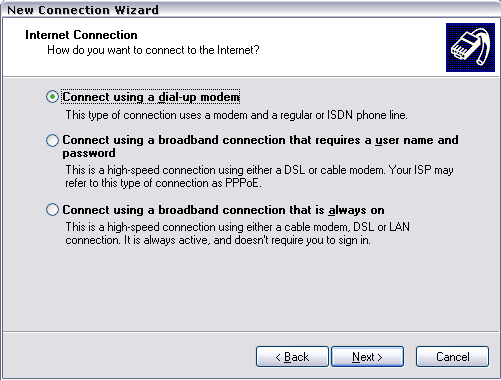The image size is (501, 380).
Task: Click the New Connection Wizard title bar
Action: click(250, 9)
